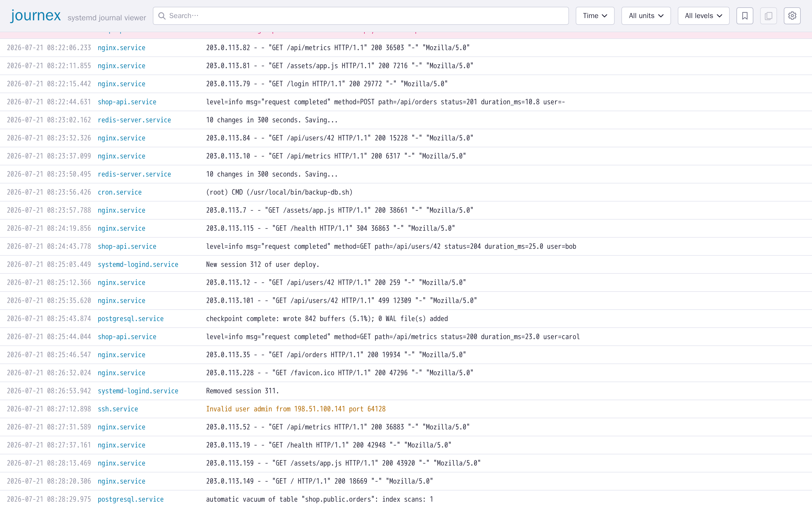Select the 'automatic vacuum of table' message
The height and width of the screenshot is (508, 812).
[319, 499]
